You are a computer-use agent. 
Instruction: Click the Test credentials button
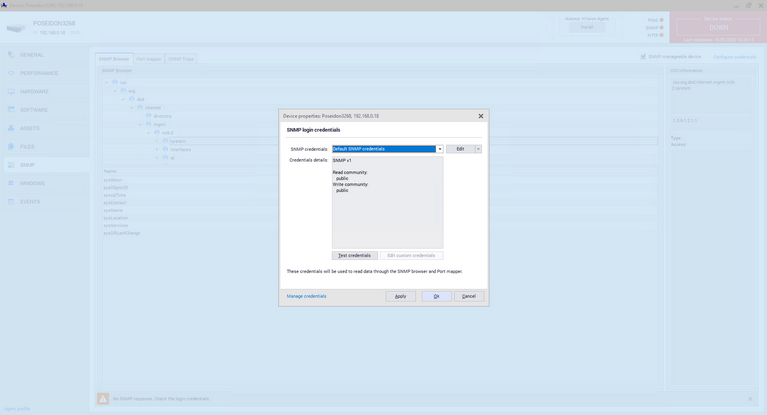tap(354, 255)
